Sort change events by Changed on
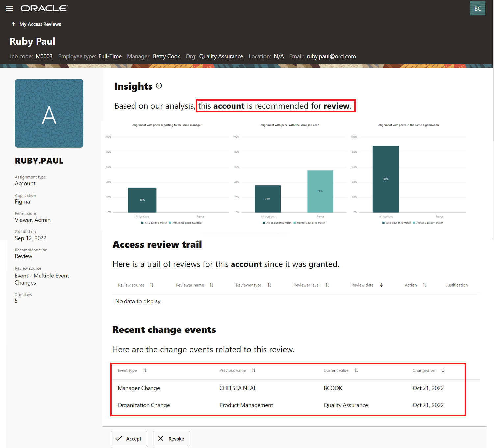The width and height of the screenshot is (494, 448). [x=443, y=370]
